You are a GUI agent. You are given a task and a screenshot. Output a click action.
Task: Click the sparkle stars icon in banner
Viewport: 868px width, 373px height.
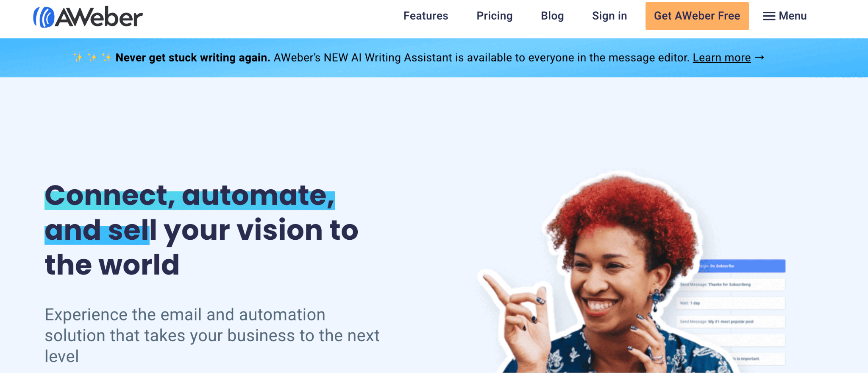[x=92, y=57]
